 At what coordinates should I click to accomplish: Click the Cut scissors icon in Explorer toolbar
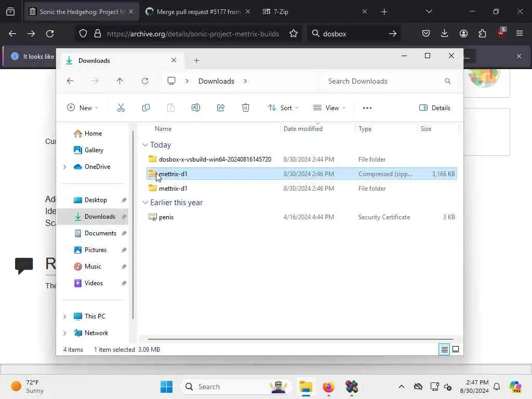point(121,108)
